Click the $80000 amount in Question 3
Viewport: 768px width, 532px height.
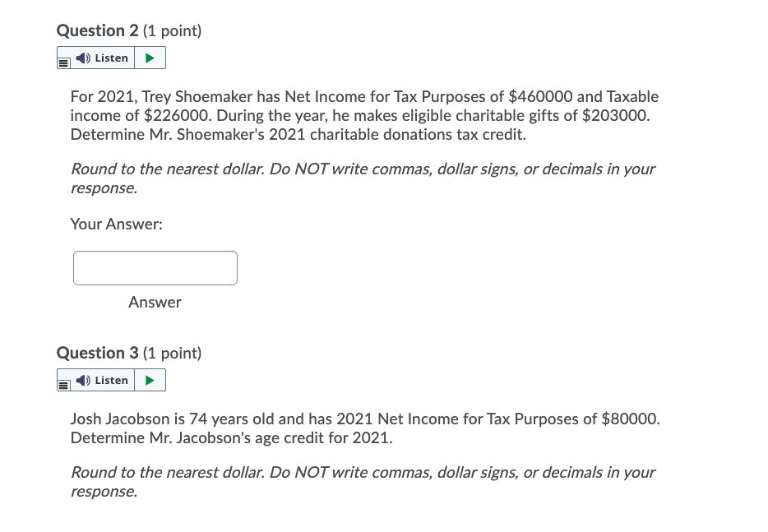pyautogui.click(x=630, y=419)
